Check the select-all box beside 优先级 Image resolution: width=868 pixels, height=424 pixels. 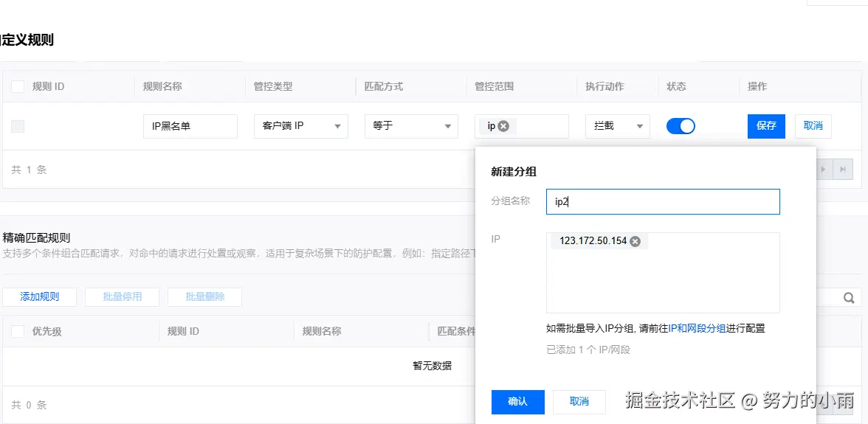tap(18, 331)
